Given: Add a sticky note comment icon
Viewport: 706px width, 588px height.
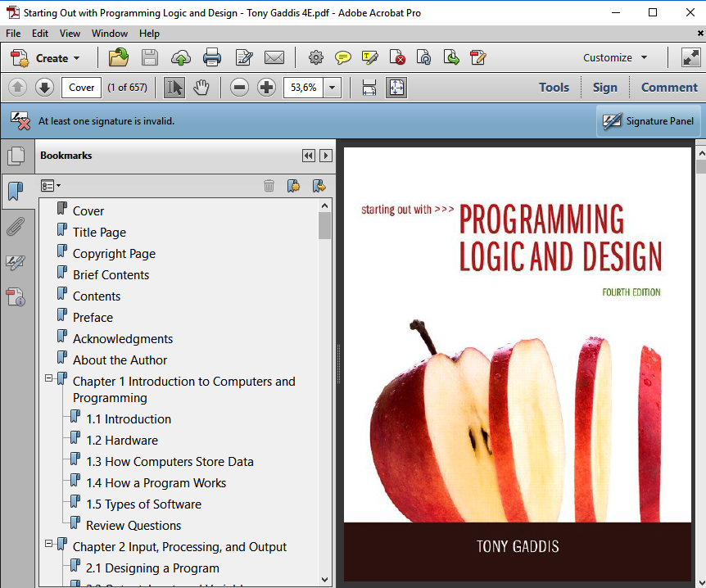Looking at the screenshot, I should 343,57.
